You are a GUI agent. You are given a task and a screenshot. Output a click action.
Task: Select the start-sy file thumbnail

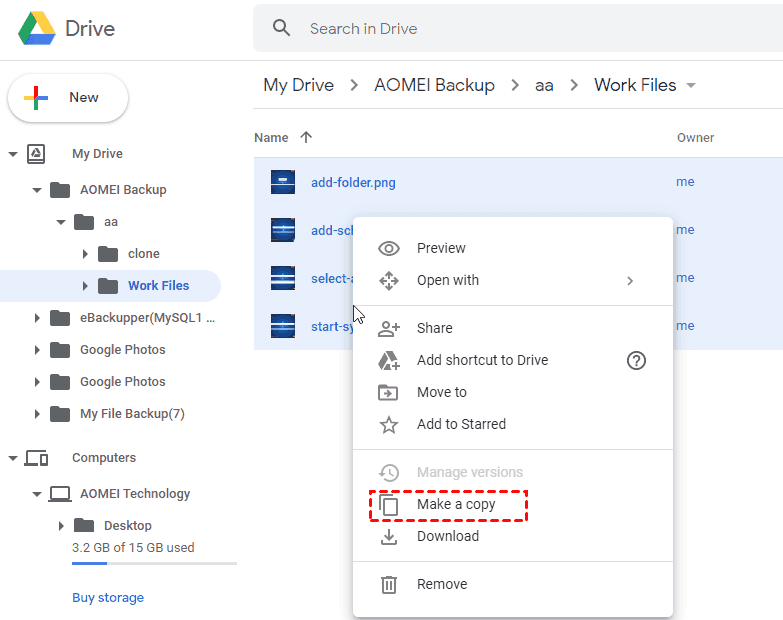pos(283,326)
